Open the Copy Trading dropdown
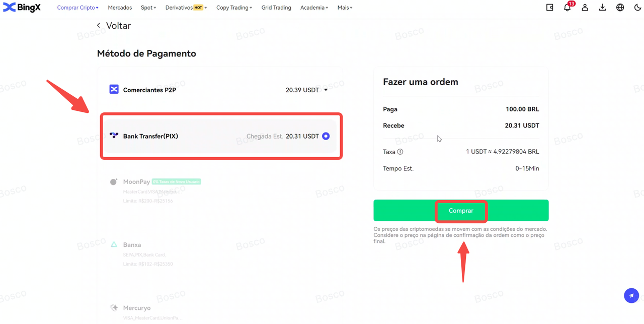This screenshot has height=324, width=644. pos(234,8)
